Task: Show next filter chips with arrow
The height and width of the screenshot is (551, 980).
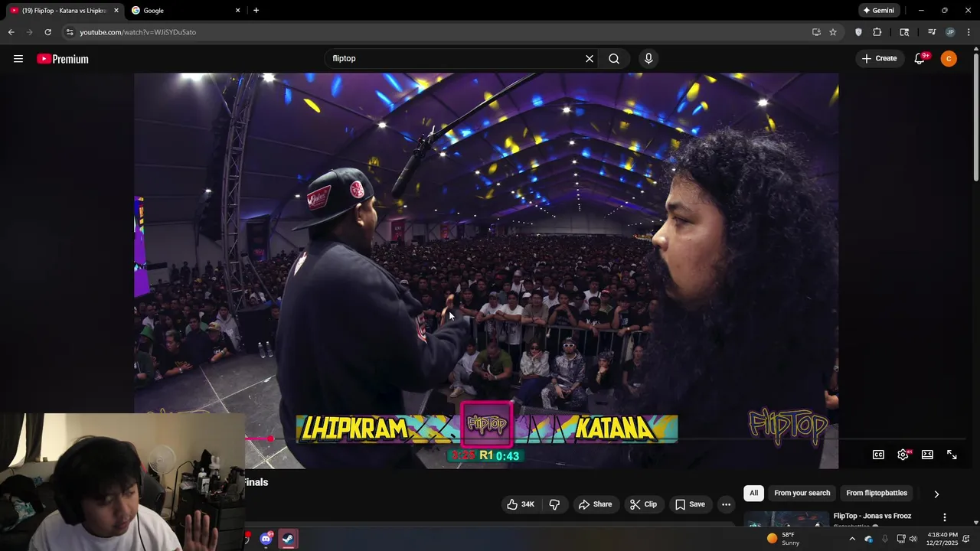Action: click(936, 494)
